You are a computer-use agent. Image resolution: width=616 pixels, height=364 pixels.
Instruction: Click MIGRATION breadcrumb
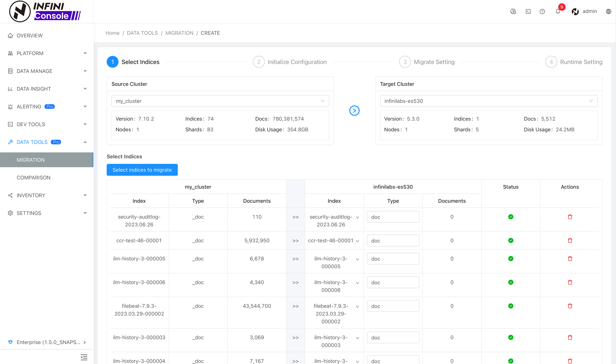[x=179, y=33]
